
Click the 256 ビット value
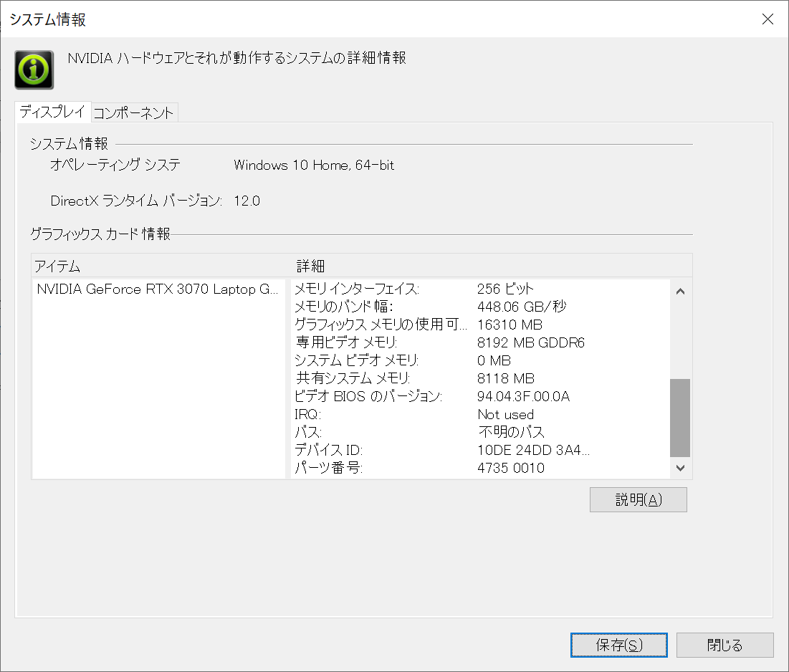pyautogui.click(x=505, y=289)
